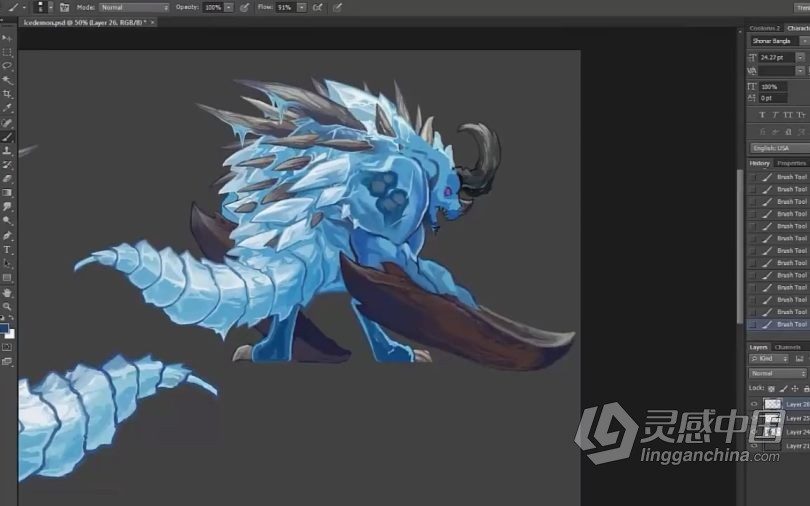Toggle lock layer position
This screenshot has height=506, width=810.
795,388
